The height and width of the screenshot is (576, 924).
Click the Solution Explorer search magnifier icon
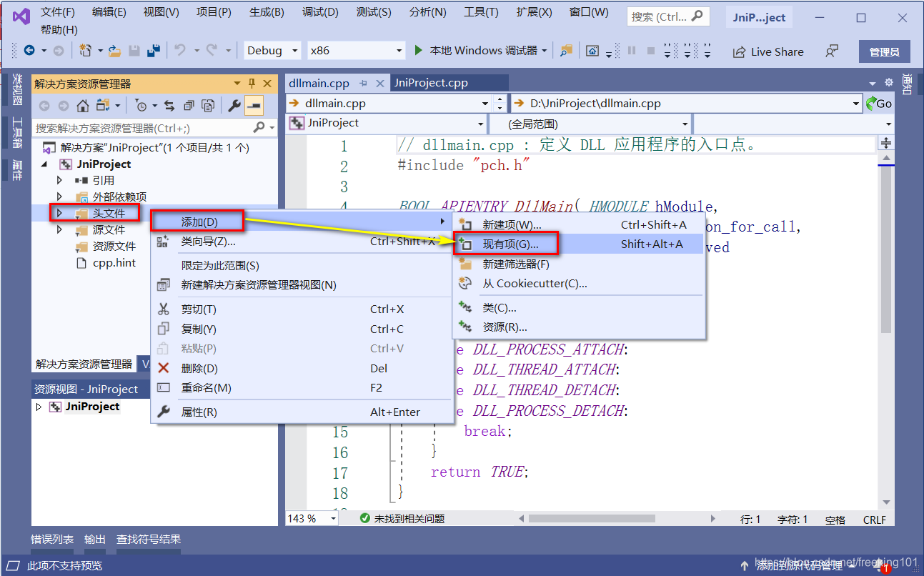click(259, 128)
